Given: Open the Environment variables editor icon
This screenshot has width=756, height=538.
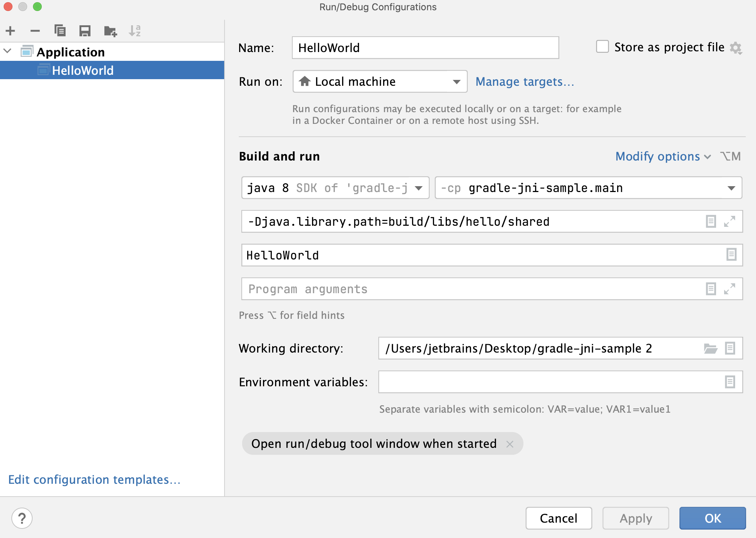Looking at the screenshot, I should (x=731, y=382).
